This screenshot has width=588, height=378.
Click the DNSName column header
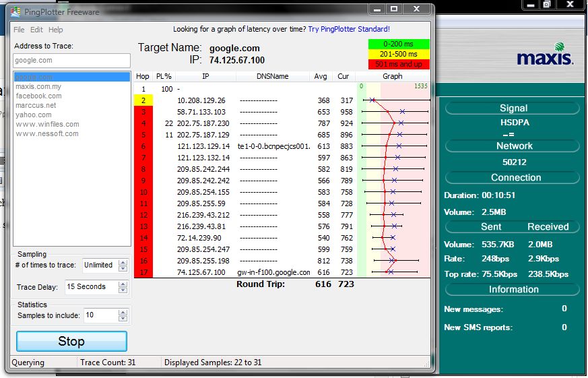coord(273,76)
